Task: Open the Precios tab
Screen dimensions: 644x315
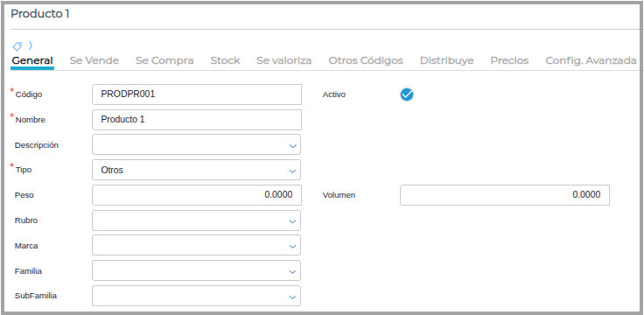Action: pos(509,60)
